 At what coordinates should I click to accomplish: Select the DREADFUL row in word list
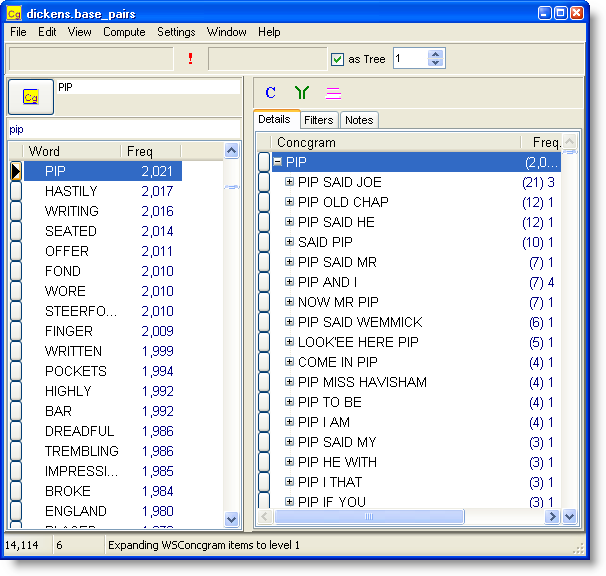(103, 431)
